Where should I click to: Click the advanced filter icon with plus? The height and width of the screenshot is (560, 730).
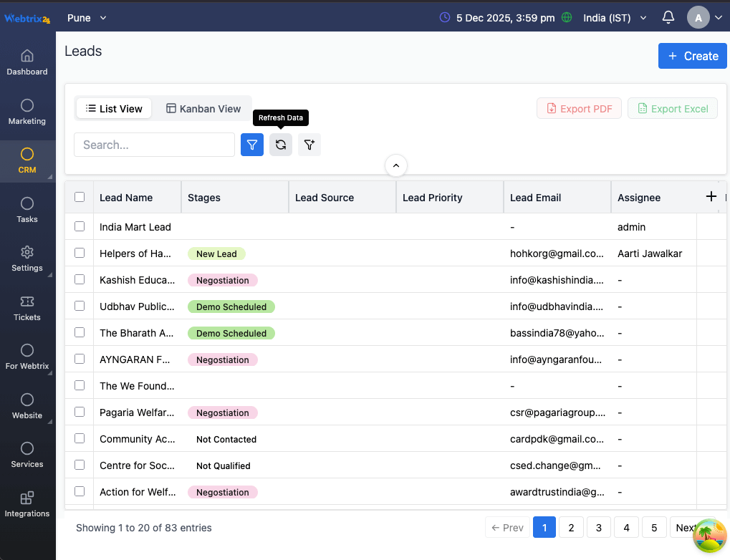pos(309,145)
